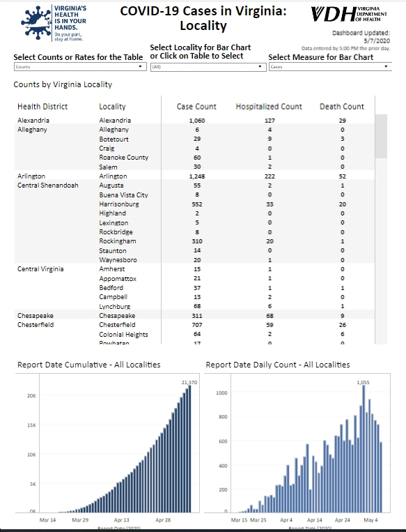The height and width of the screenshot is (532, 406).
Task: Select the Chesapeake locality row
Action: [194, 316]
